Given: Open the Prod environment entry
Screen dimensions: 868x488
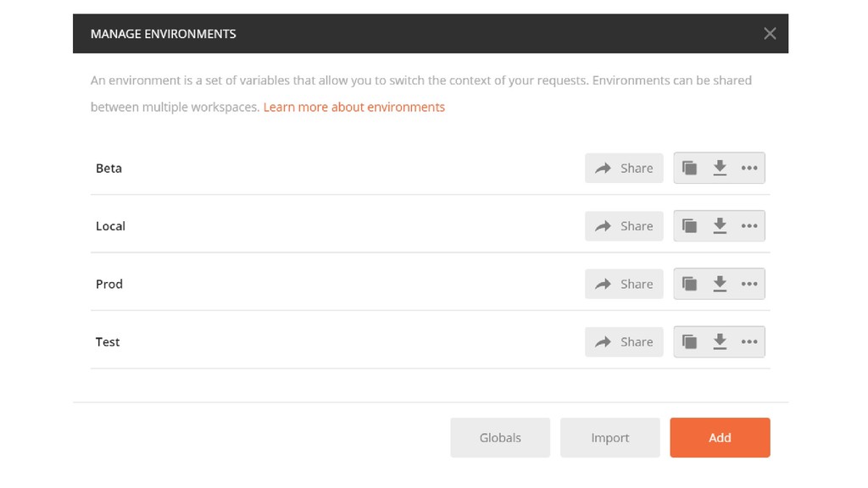Looking at the screenshot, I should click(x=109, y=284).
